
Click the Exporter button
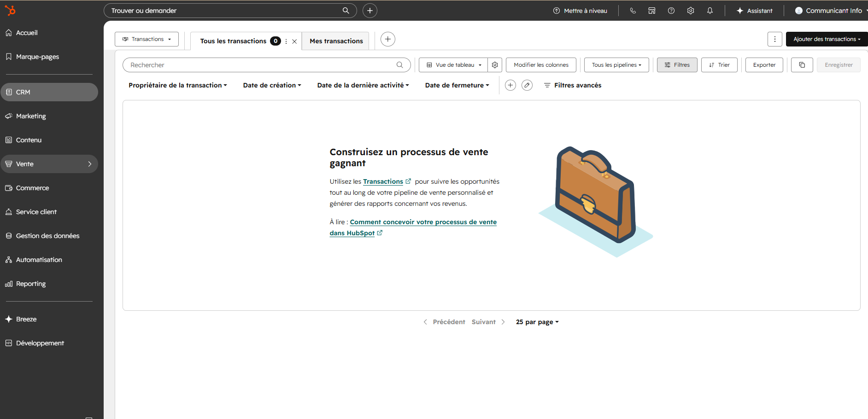click(764, 65)
